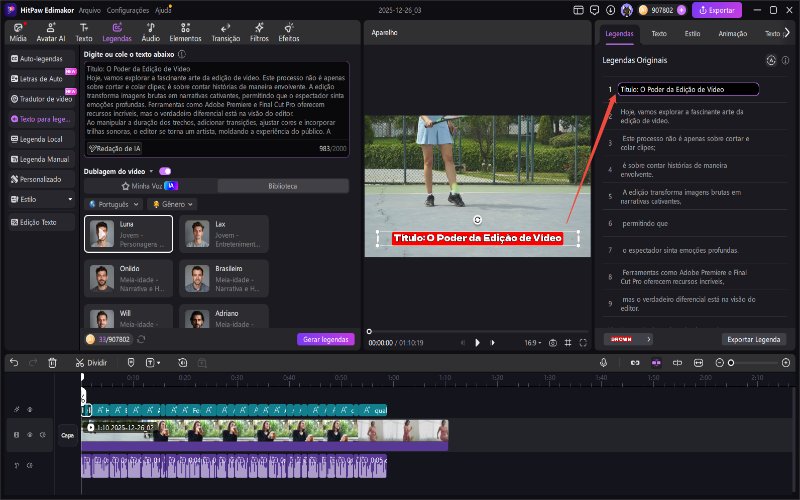
Task: Open the Ajuda menu
Action: [x=163, y=10]
